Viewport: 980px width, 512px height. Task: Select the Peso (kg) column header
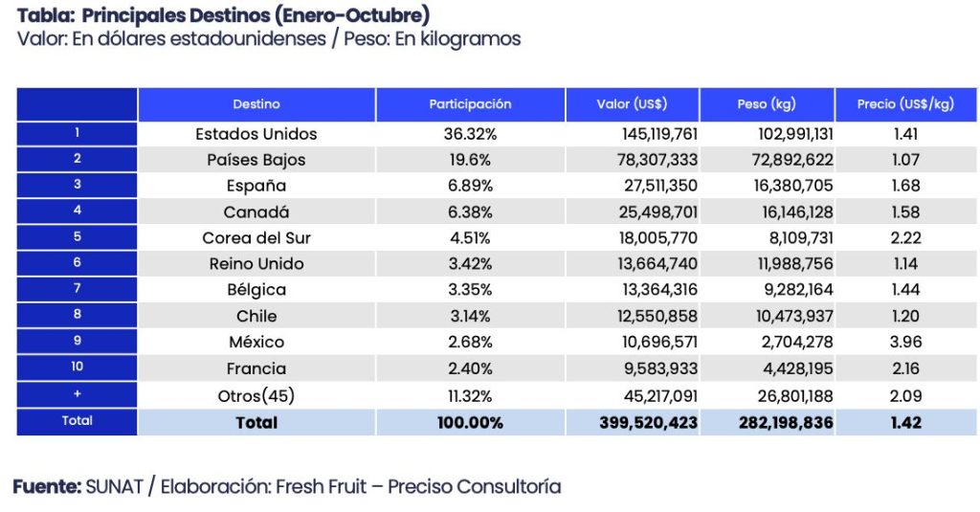click(767, 104)
